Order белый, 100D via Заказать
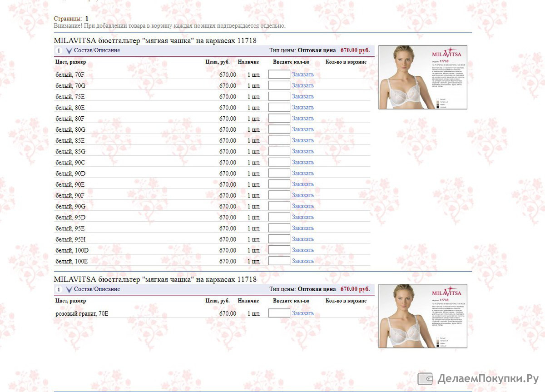The height and width of the screenshot is (392, 545). [303, 250]
